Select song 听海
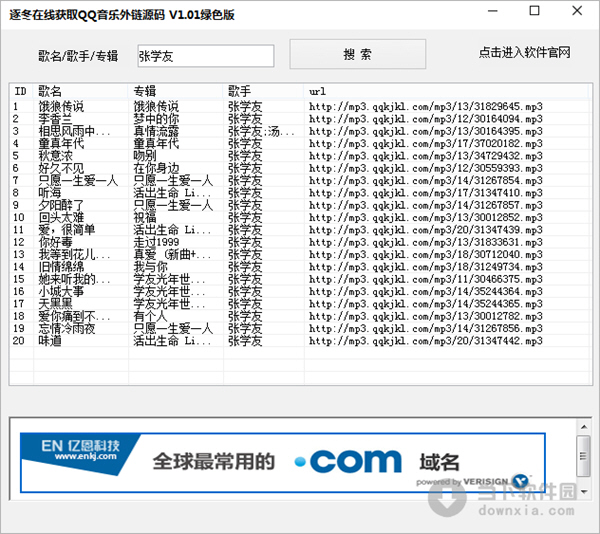 pyautogui.click(x=50, y=192)
